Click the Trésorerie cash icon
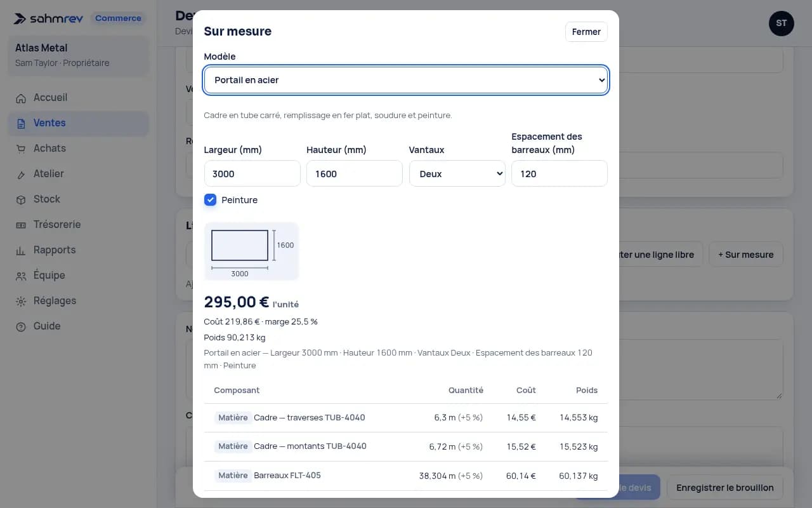 [x=21, y=225]
